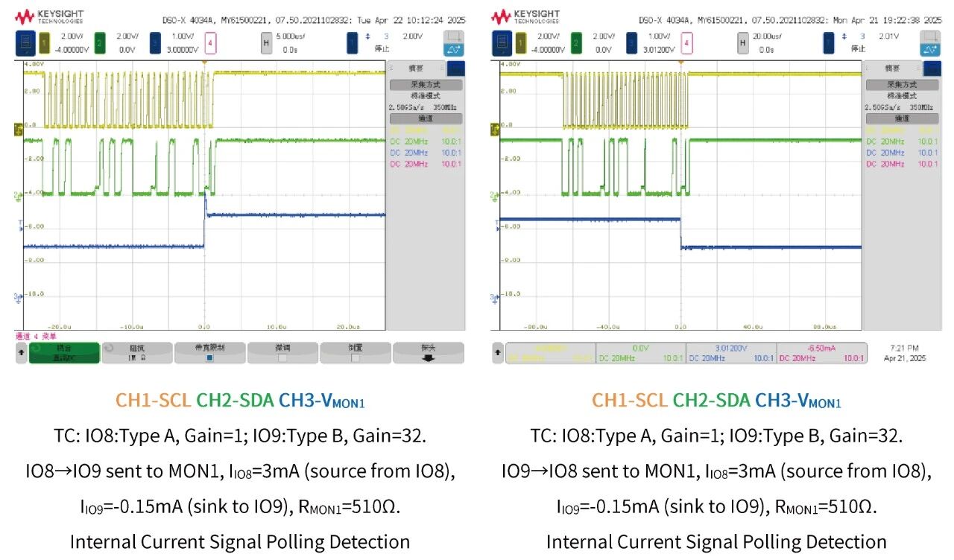Open main menu icon on right oscilloscope
Viewport: 954px width, 560px height.
tap(501, 44)
